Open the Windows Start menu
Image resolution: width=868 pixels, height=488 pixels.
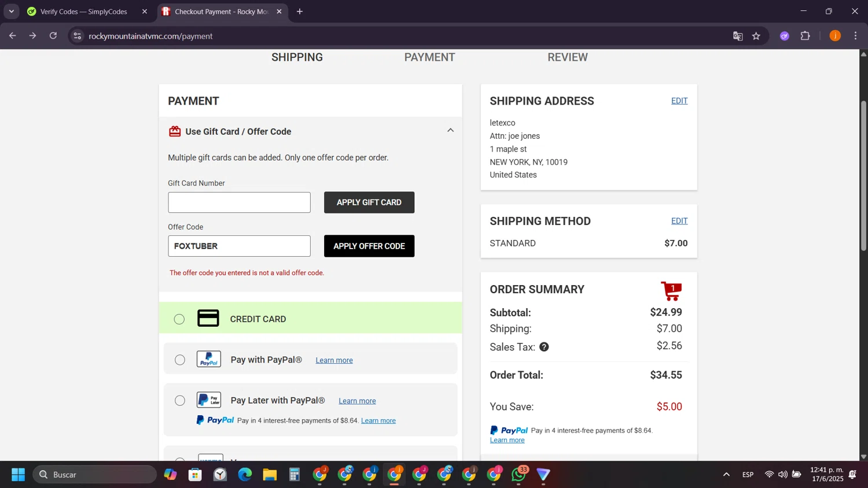point(19,475)
